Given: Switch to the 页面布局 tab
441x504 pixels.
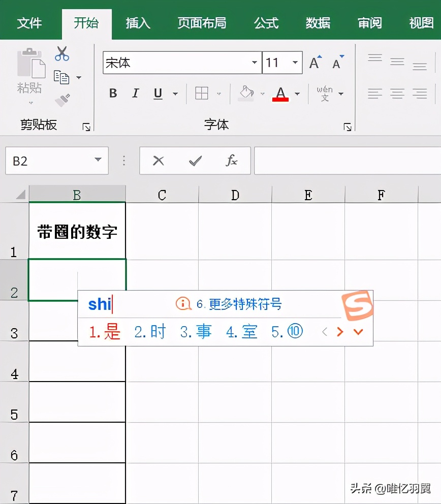Looking at the screenshot, I should point(202,23).
